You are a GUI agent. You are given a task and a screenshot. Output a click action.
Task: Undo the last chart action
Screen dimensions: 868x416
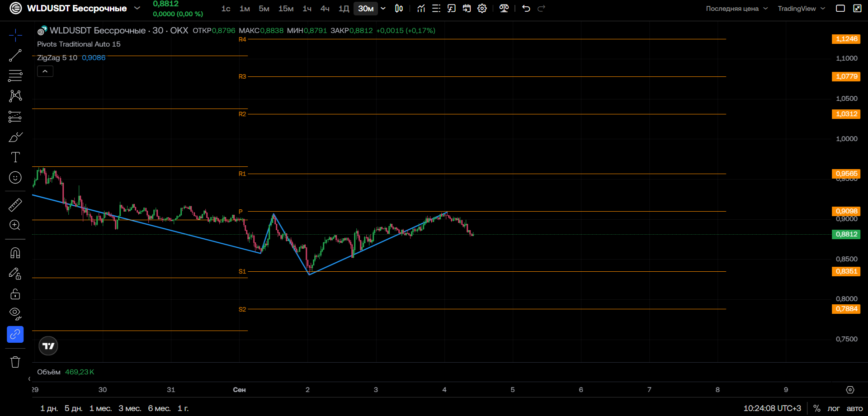pos(526,8)
